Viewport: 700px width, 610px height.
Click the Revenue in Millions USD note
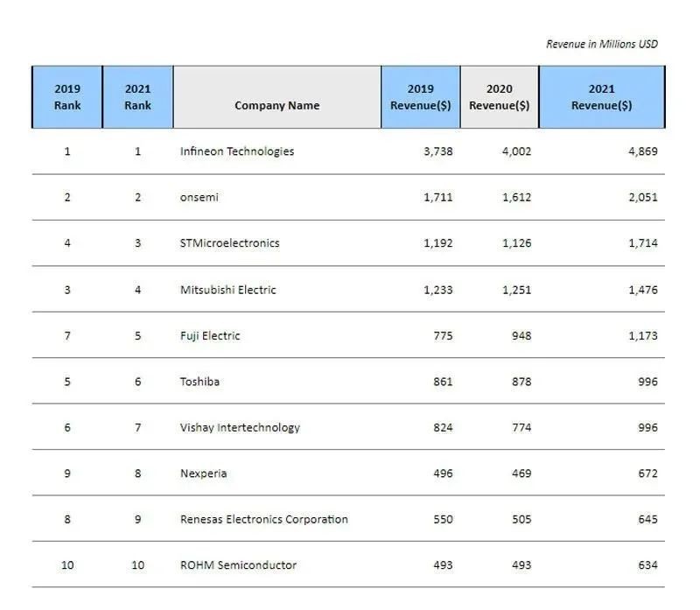pos(601,44)
